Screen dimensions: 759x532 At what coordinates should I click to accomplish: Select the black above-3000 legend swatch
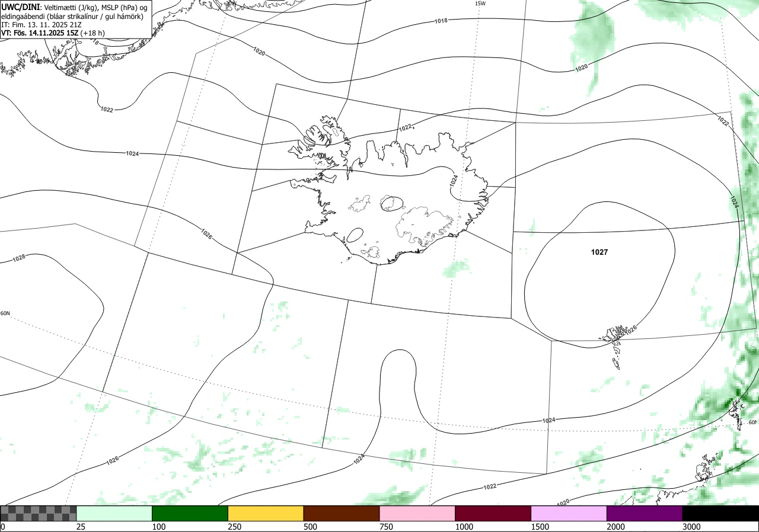(x=720, y=513)
